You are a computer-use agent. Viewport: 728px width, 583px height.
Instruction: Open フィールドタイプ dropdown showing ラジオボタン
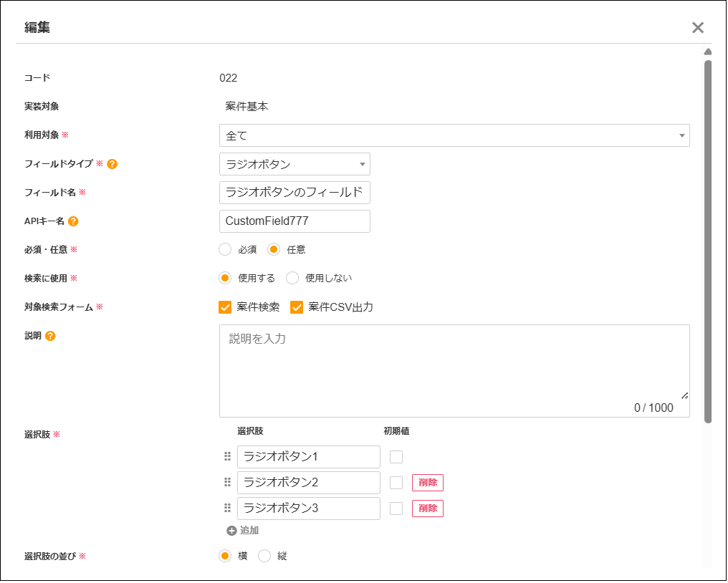tap(294, 164)
